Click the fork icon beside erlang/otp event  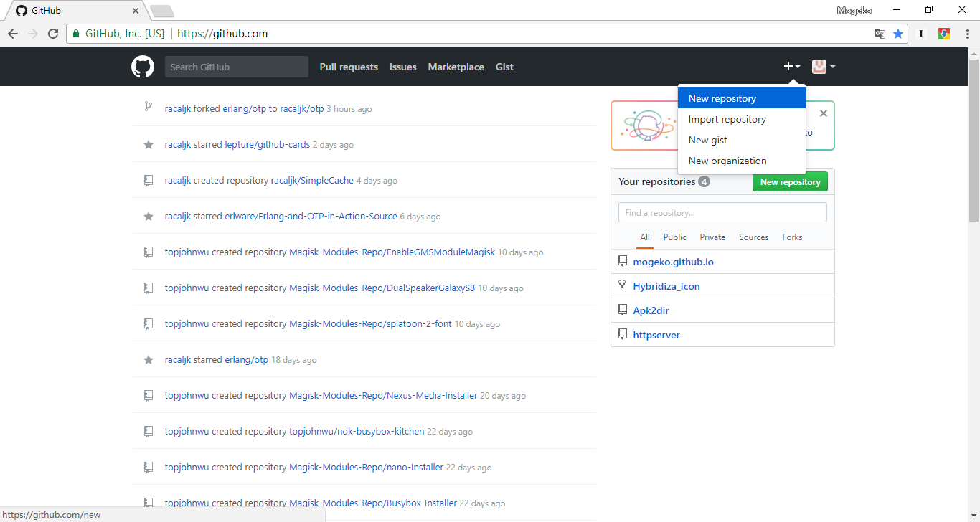(x=149, y=108)
